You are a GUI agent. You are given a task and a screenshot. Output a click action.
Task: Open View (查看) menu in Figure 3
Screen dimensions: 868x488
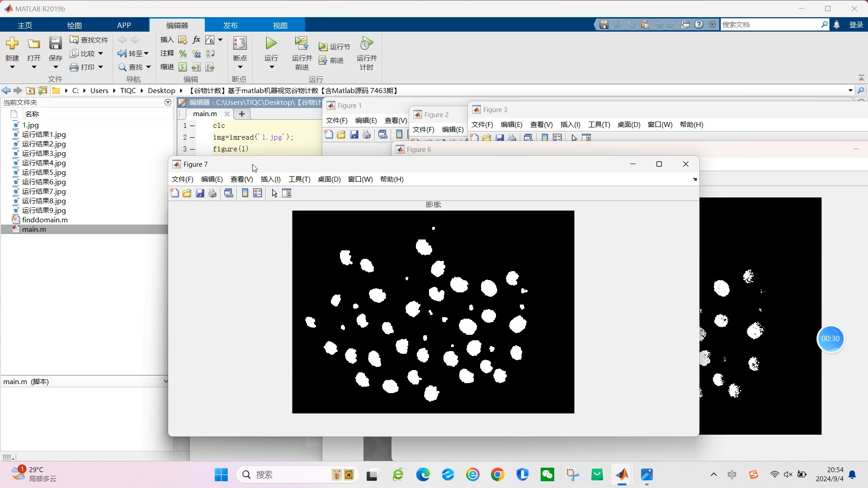point(541,125)
